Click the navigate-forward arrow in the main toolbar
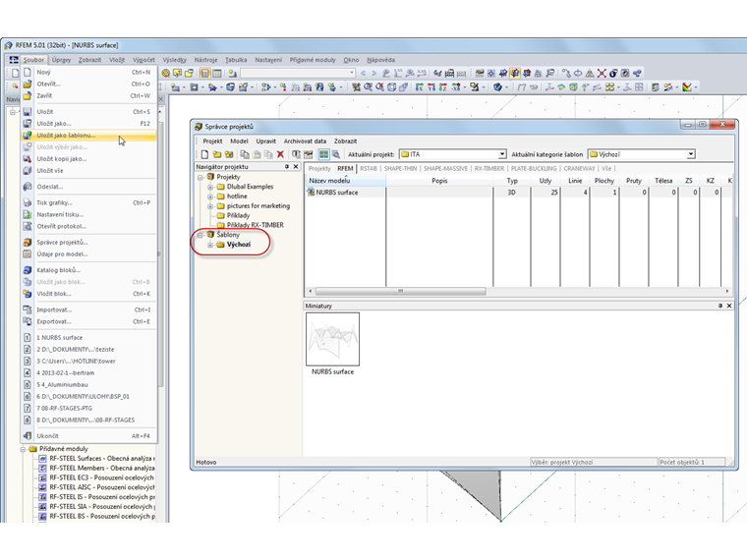 374,73
